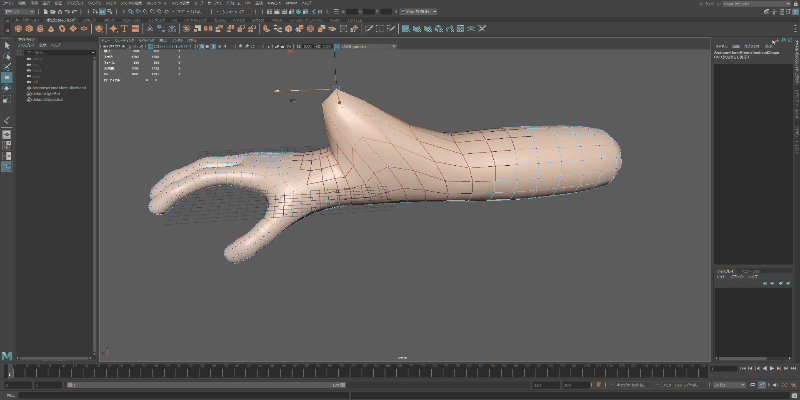
Task: Pick the Scale tool in toolbox
Action: click(6, 99)
